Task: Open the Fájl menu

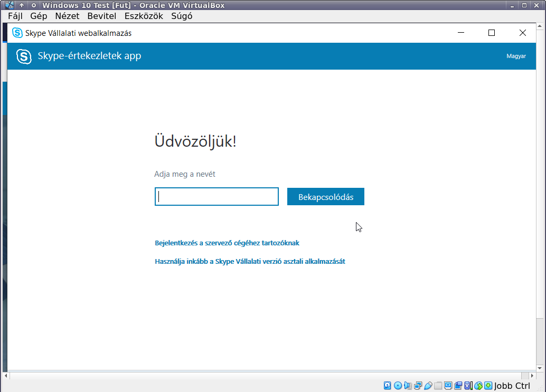Action: 15,16
